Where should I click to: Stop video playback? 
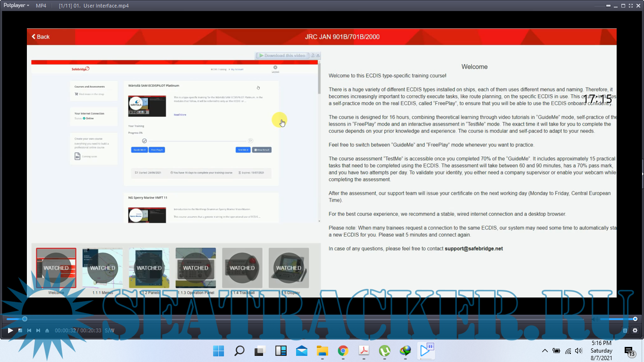click(x=20, y=330)
